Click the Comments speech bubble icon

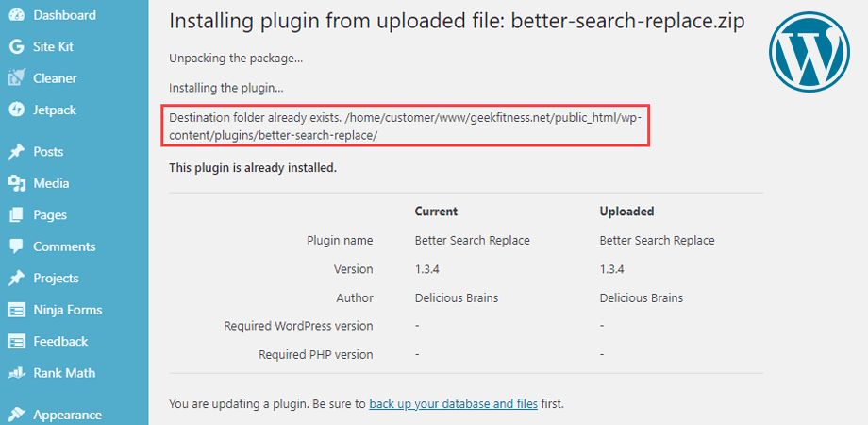tap(17, 246)
